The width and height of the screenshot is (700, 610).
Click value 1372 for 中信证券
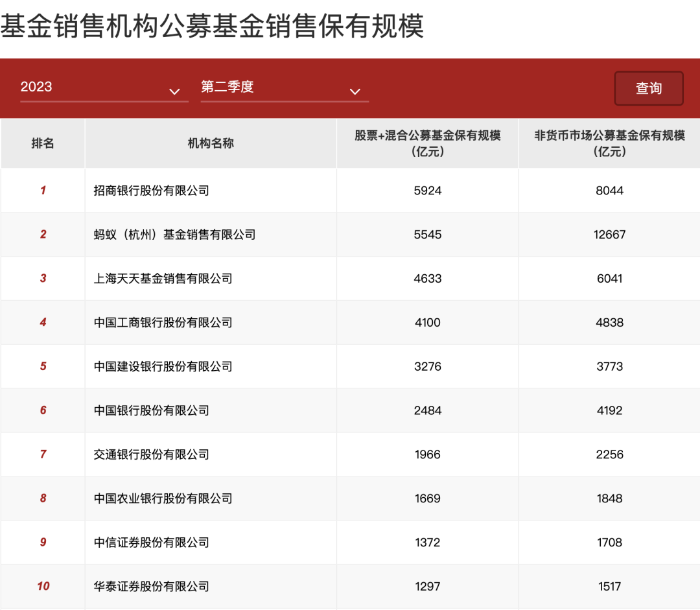[428, 543]
